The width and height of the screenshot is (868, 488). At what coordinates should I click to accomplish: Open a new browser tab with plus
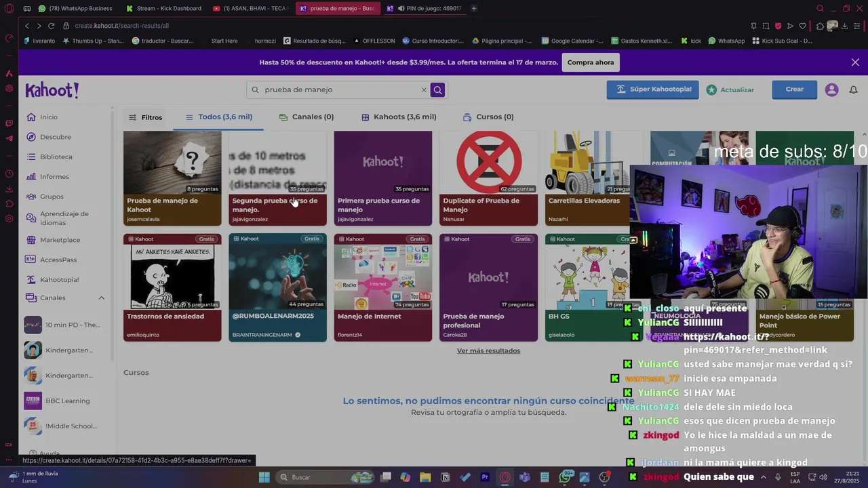tap(473, 8)
